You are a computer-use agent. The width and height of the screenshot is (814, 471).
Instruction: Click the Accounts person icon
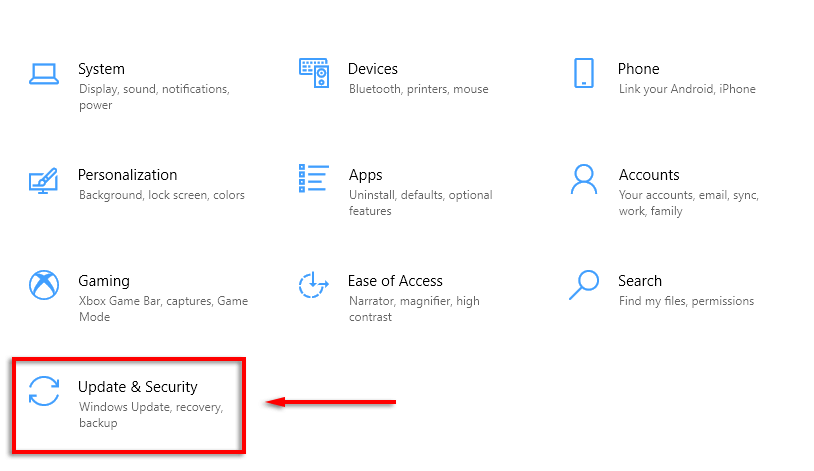584,179
